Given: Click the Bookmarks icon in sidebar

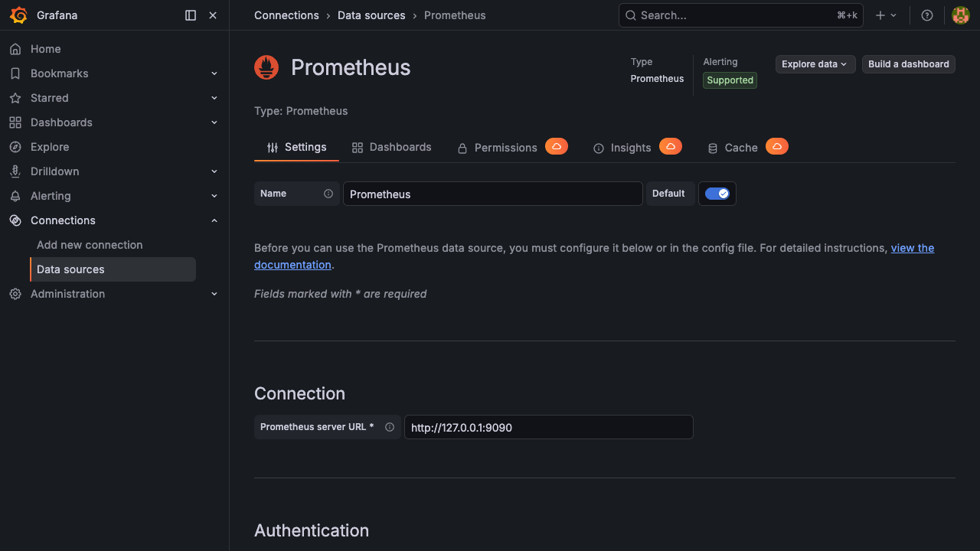Looking at the screenshot, I should (x=15, y=73).
